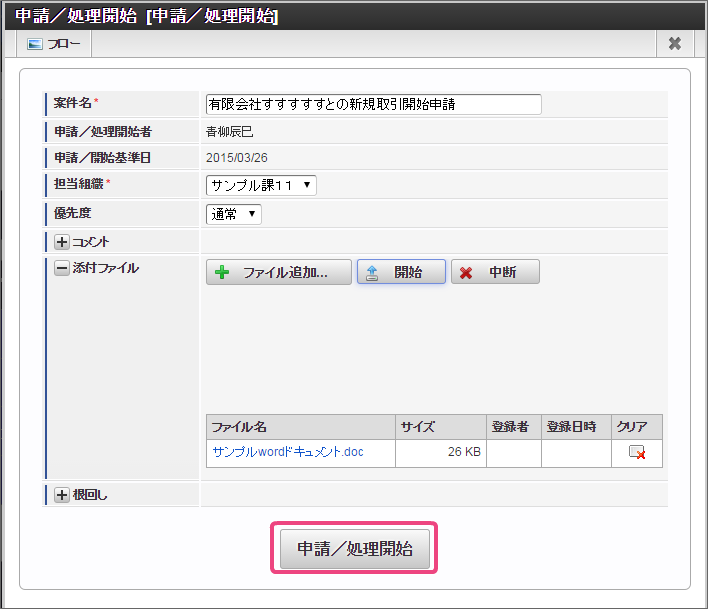
Task: Click the applicant name 青柳辰巳
Action: [x=229, y=132]
